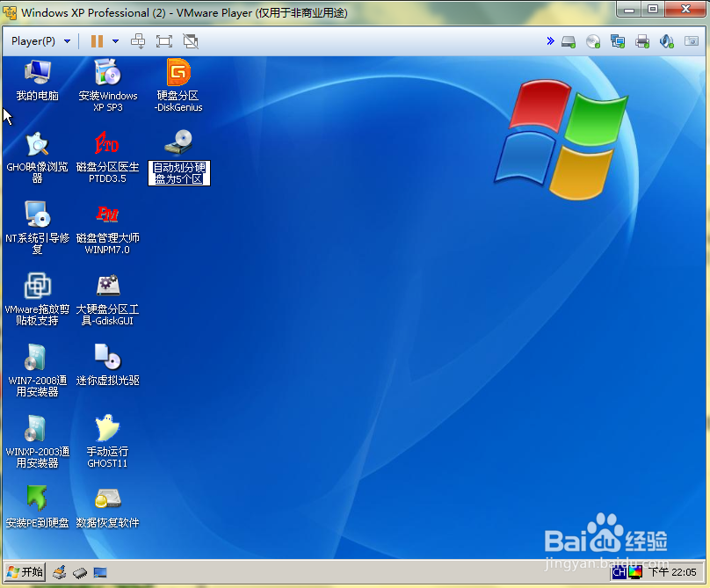The width and height of the screenshot is (710, 588).
Task: Maximize the VMware Player window
Action: tap(653, 9)
